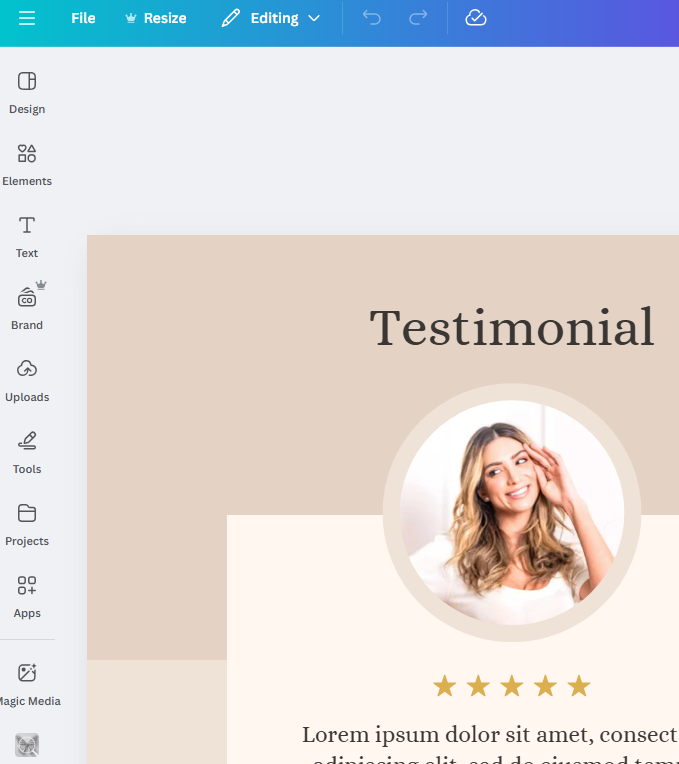679x764 pixels.
Task: Open the app thumbnail below Magic Media
Action: pyautogui.click(x=27, y=745)
